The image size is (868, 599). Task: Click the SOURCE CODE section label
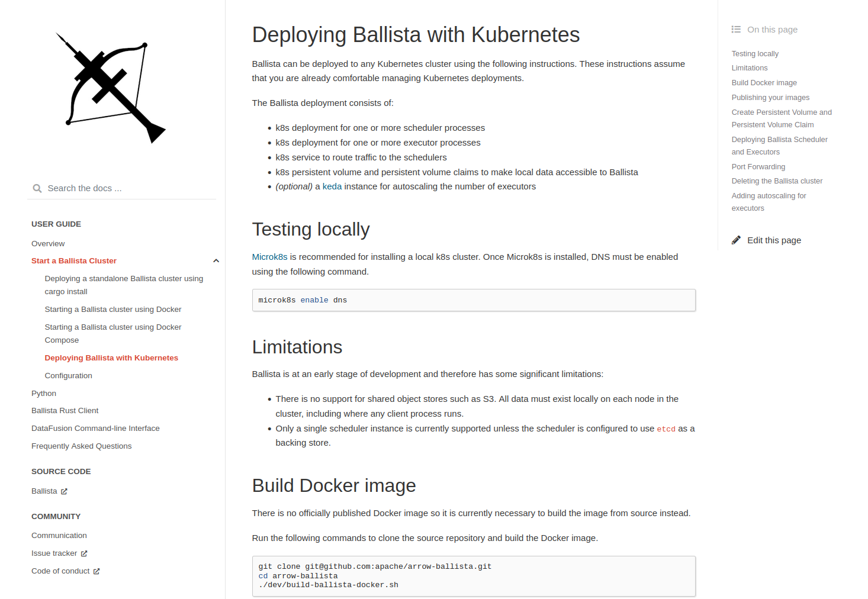pos(61,472)
